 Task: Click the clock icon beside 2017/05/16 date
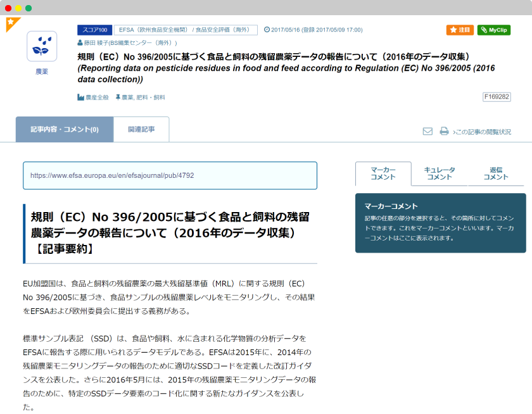coord(267,30)
